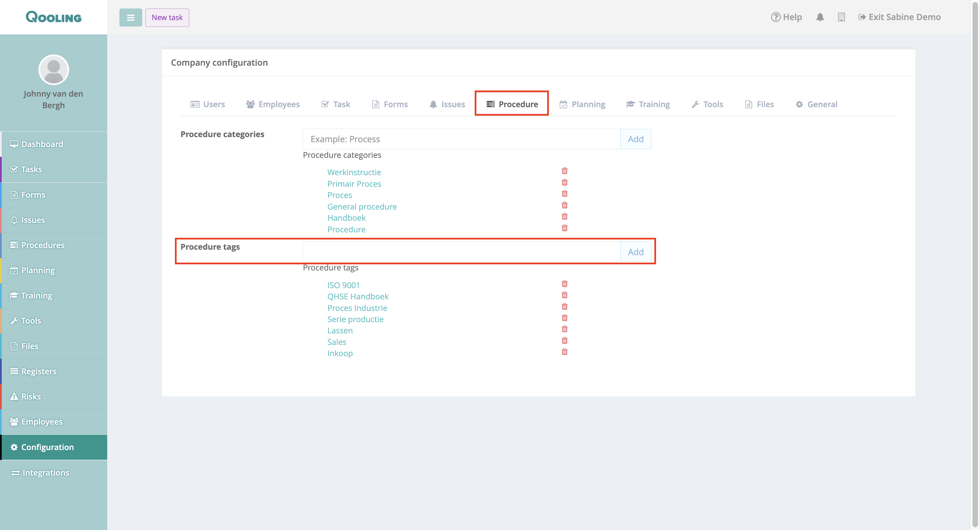Remove the ISO 9001 tag via trash icon

pos(565,284)
